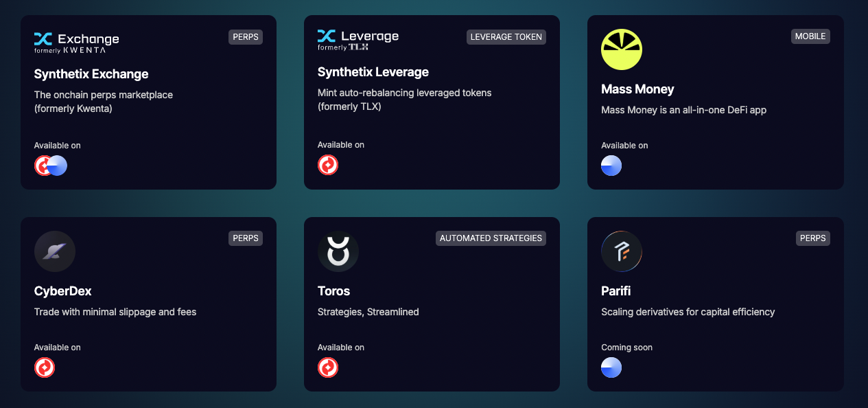Click the Synthetix Exchange logo
Screen dimensions: 868x408
[76, 41]
